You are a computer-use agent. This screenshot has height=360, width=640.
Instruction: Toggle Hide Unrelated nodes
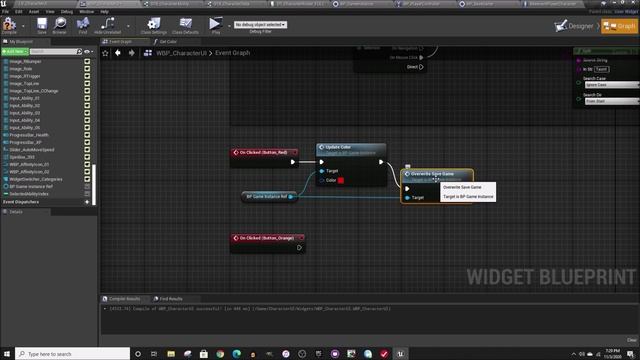[x=108, y=26]
